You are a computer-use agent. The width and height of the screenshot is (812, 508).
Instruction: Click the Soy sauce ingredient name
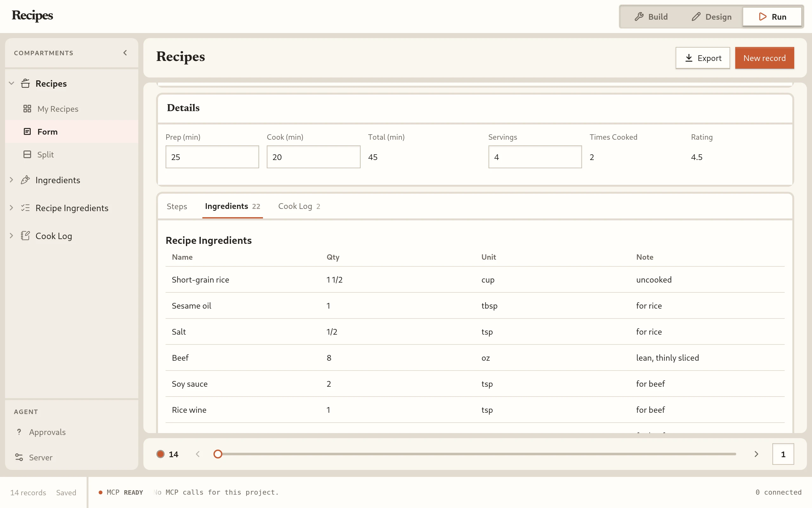coord(190,384)
